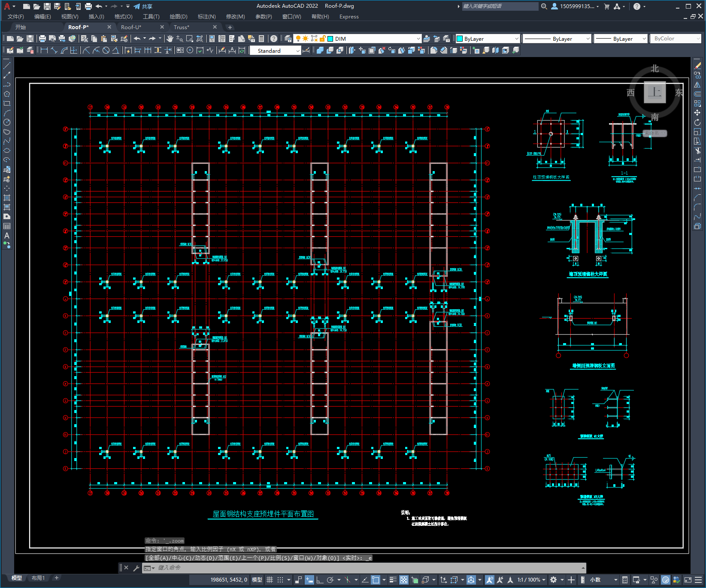
Task: Open the ByLayer linetype dropdown
Action: click(557, 39)
